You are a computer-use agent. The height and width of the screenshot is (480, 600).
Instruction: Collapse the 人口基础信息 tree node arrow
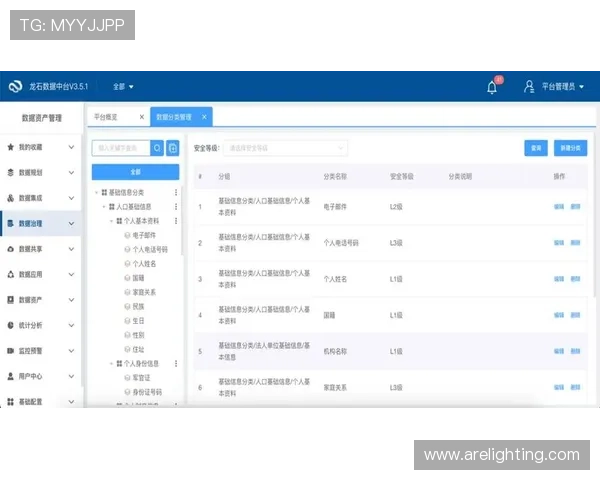click(104, 207)
